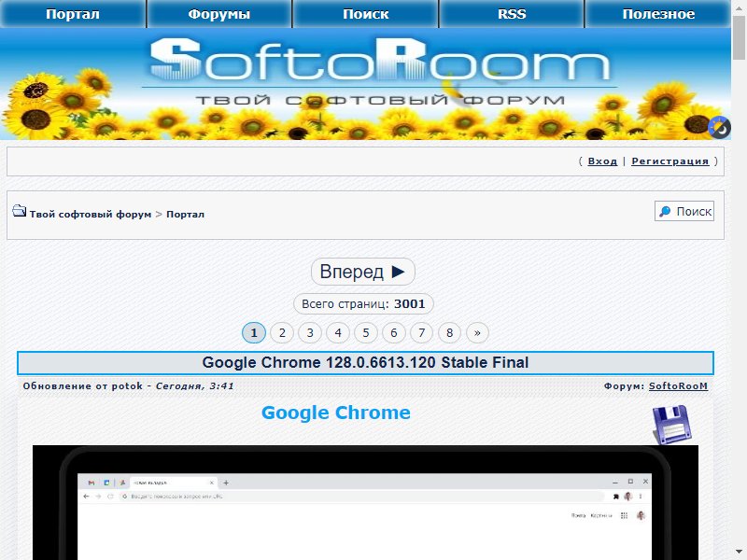
Task: Click the folder icon in the breadcrumb
Action: coord(19,211)
